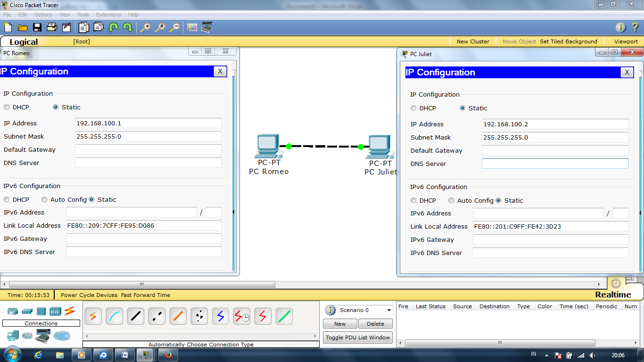Select the Hubs device category
This screenshot has width=644, height=362.
[x=41, y=311]
